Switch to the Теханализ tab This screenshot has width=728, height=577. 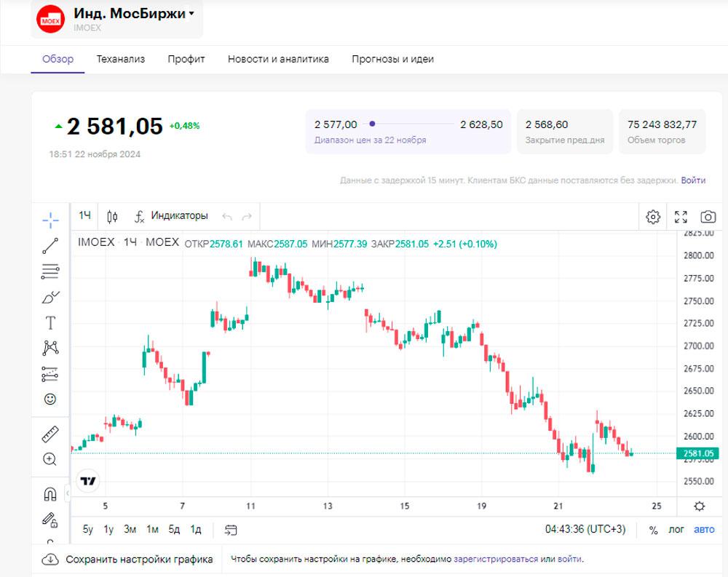121,59
